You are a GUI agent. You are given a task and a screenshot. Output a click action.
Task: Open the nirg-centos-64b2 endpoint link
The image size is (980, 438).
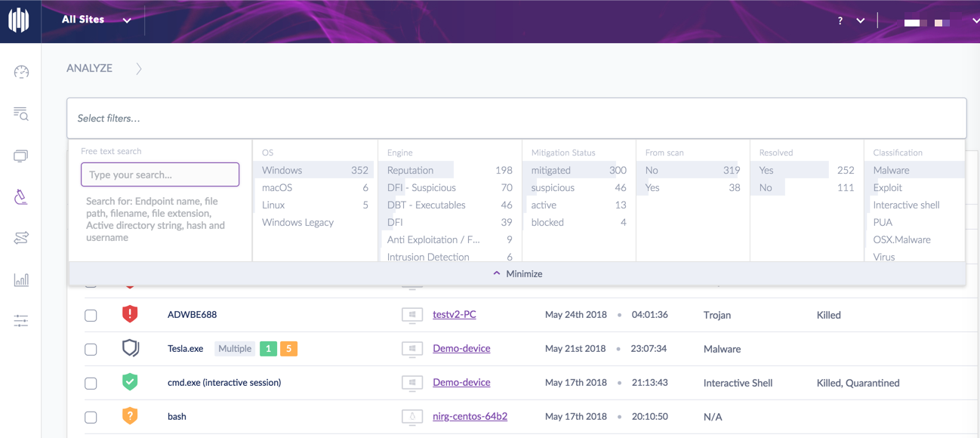(470, 416)
